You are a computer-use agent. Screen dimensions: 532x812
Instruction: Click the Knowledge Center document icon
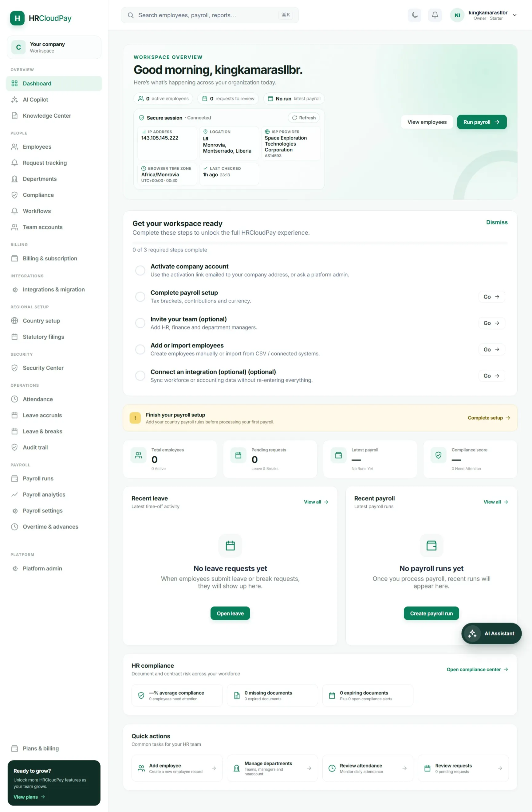14,116
